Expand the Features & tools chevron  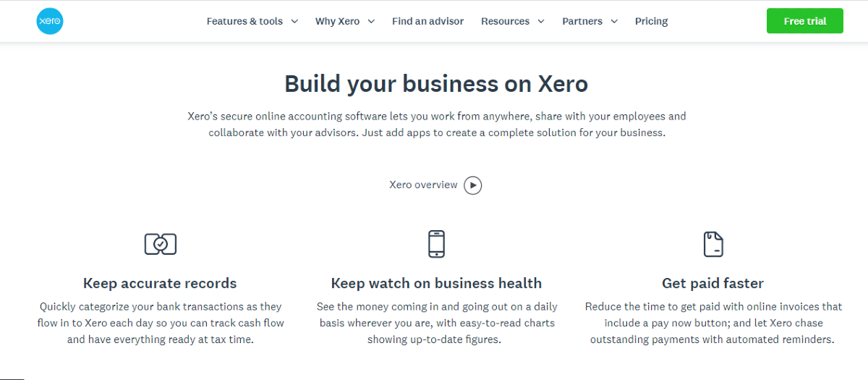point(294,22)
